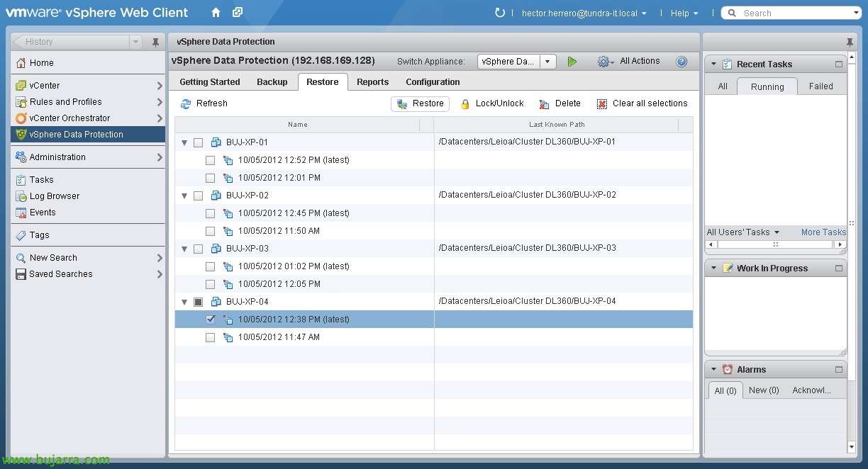Open the History dropdown arrow
The height and width of the screenshot is (469, 868).
point(136,43)
